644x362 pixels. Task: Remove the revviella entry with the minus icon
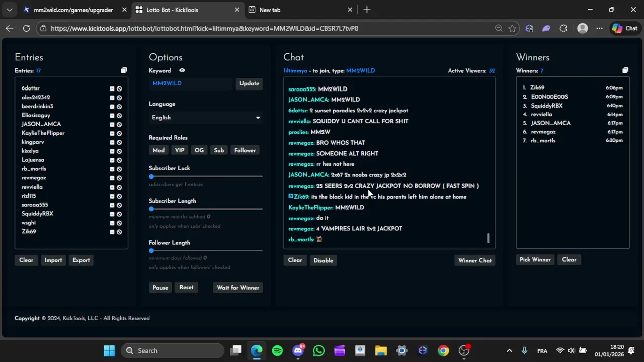coord(112,187)
